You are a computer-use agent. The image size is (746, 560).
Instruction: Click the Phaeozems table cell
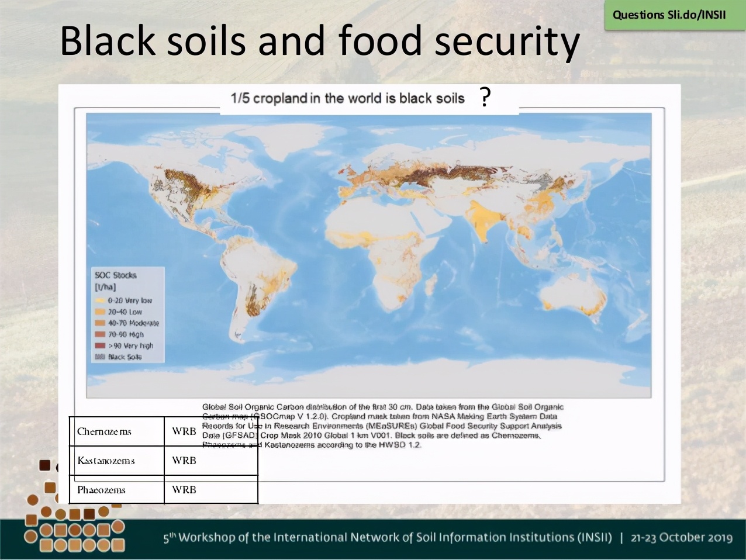tap(116, 490)
